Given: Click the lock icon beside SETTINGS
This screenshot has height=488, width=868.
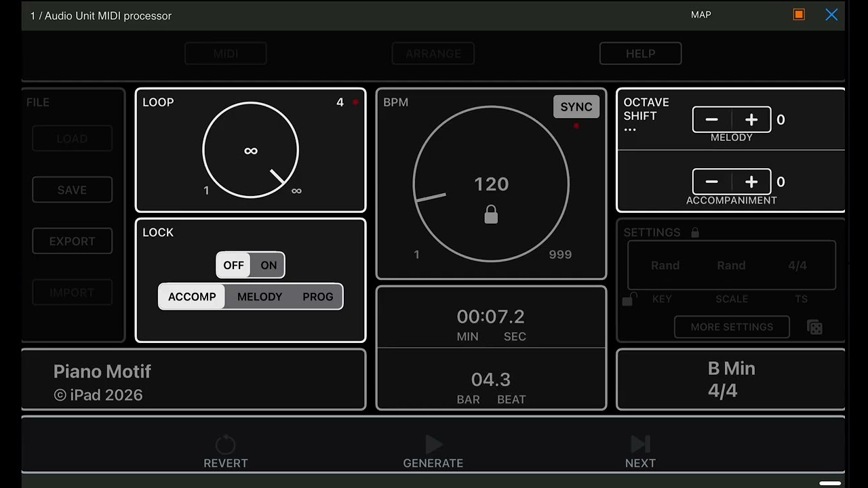Looking at the screenshot, I should coord(694,232).
